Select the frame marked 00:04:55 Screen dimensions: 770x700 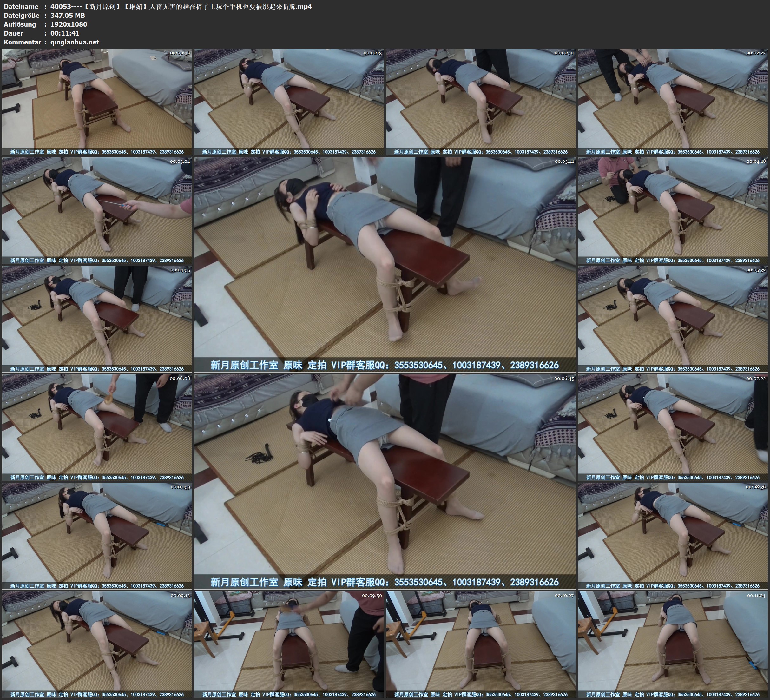coord(97,319)
